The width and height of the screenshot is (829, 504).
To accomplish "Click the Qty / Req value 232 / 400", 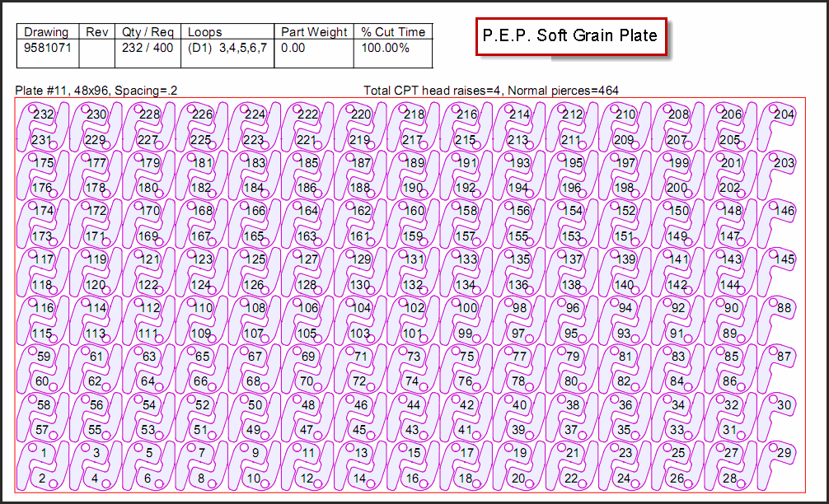I will coord(148,49).
